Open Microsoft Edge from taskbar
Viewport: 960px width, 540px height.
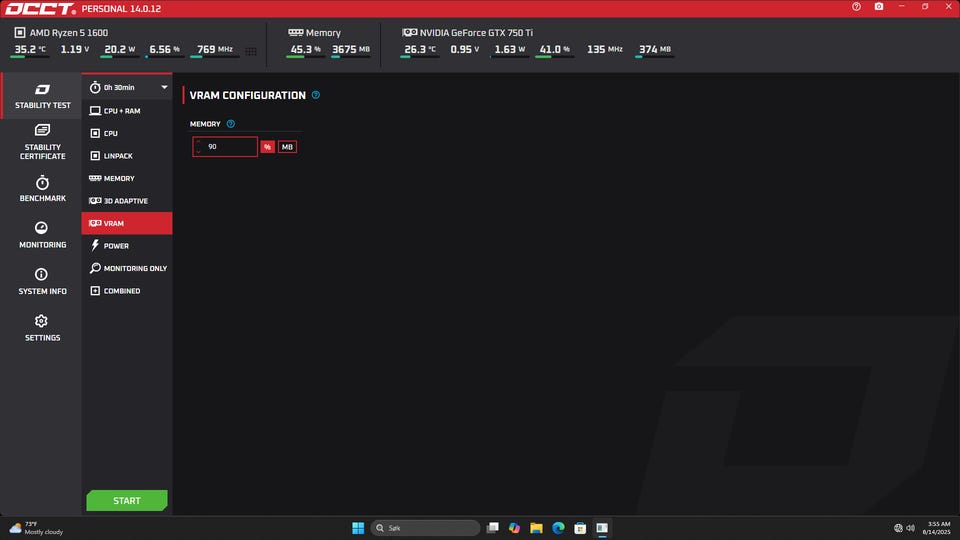point(558,528)
